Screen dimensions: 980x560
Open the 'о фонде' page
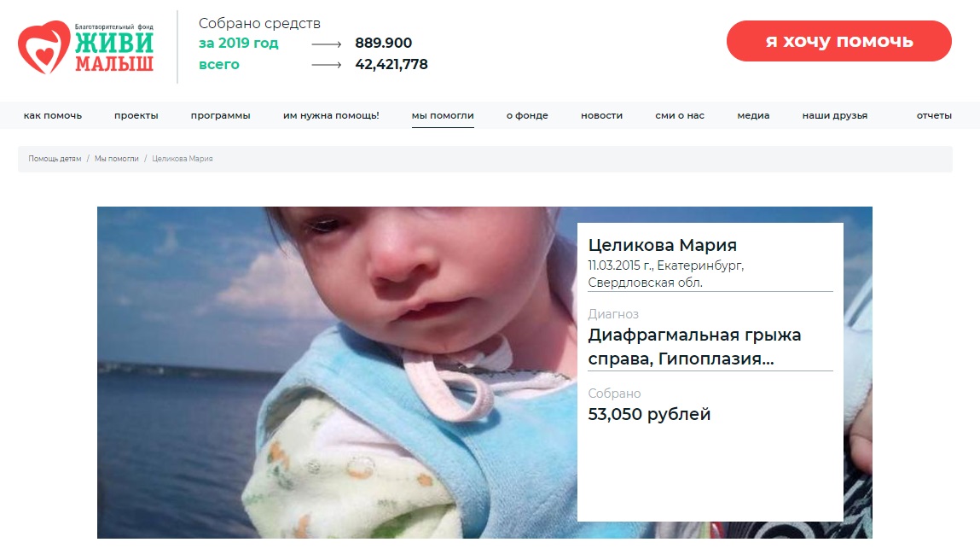(527, 115)
